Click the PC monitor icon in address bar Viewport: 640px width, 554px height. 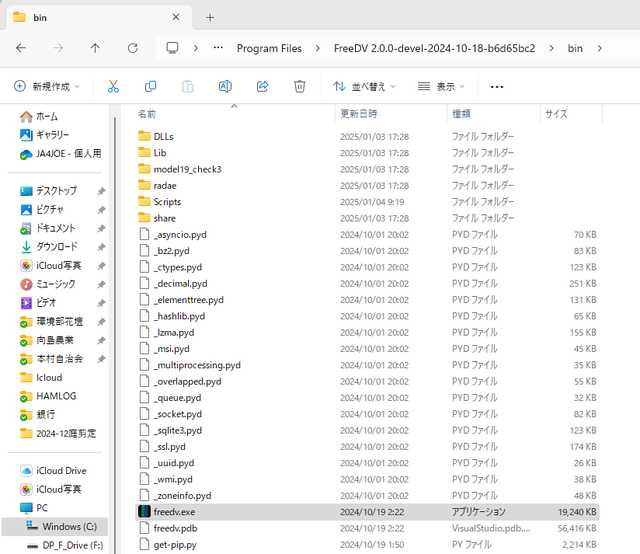(x=172, y=48)
